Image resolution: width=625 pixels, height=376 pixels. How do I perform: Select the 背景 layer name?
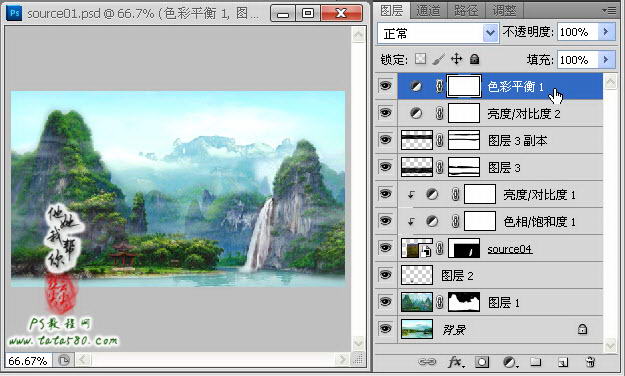coord(454,330)
